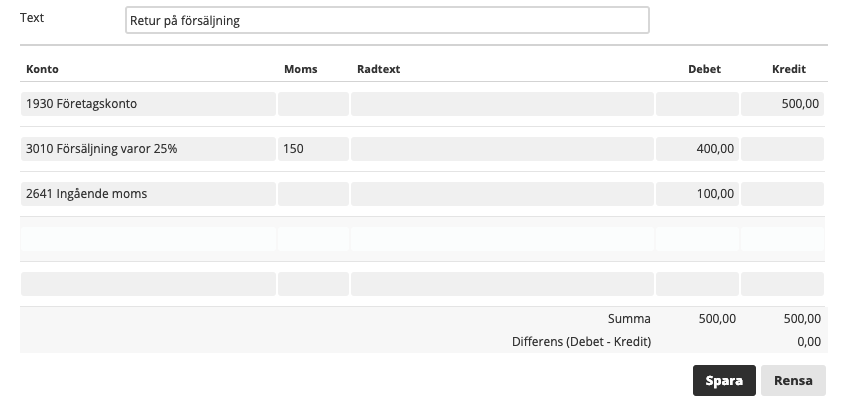The height and width of the screenshot is (405, 843).
Task: Click the Radtext field on the 2641 row
Action: click(502, 194)
